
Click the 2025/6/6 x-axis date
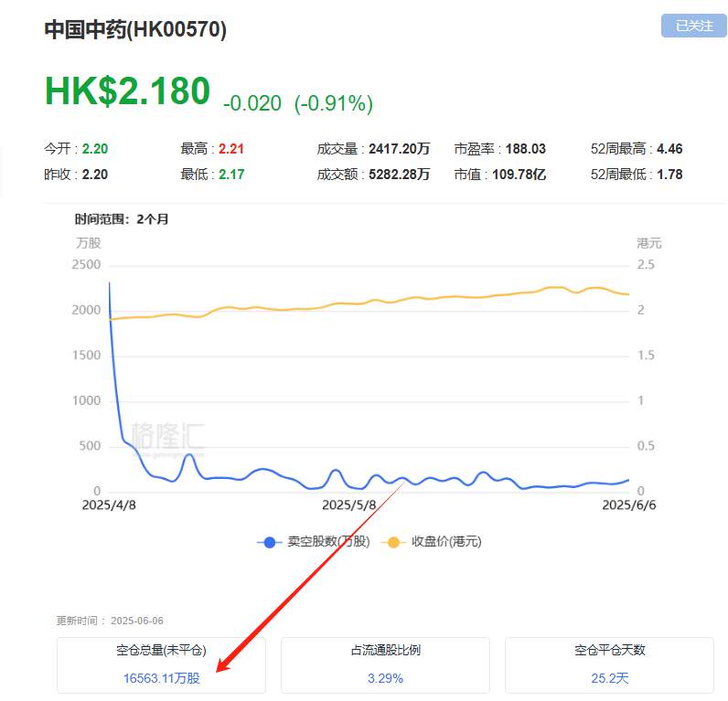(628, 505)
